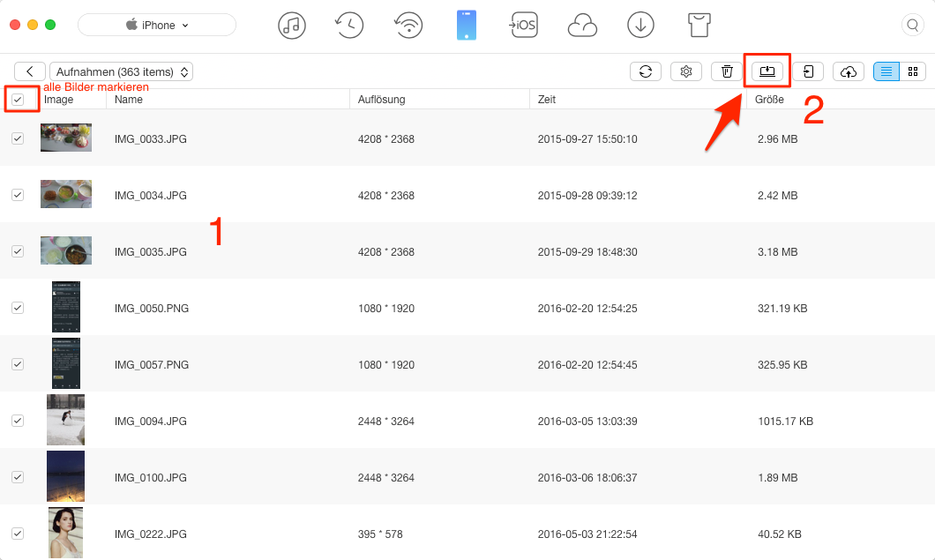Screen dimensions: 935x560
Task: Open the iPhone device dropdown
Action: coord(157,26)
